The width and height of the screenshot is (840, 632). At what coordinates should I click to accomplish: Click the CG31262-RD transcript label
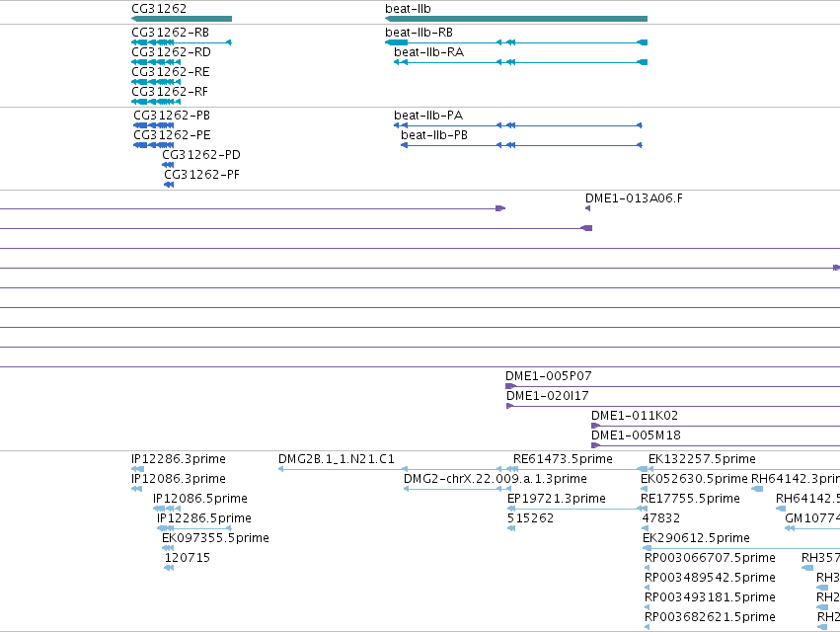pos(172,52)
